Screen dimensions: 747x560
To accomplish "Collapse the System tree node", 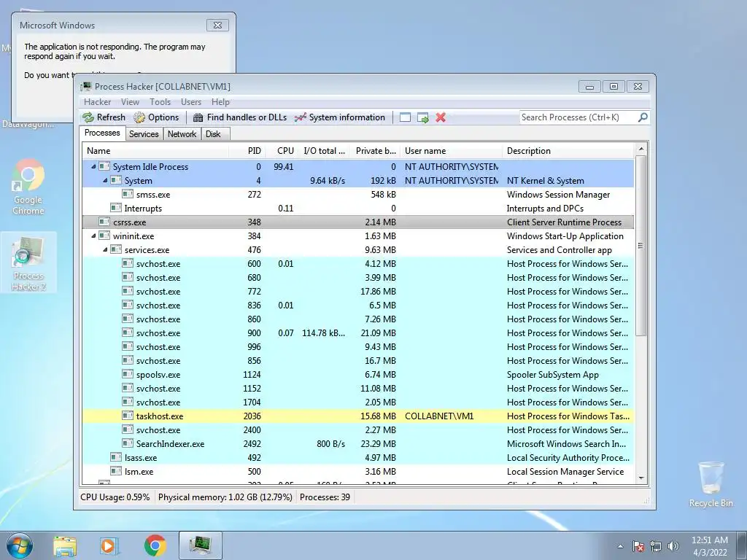I will (105, 181).
